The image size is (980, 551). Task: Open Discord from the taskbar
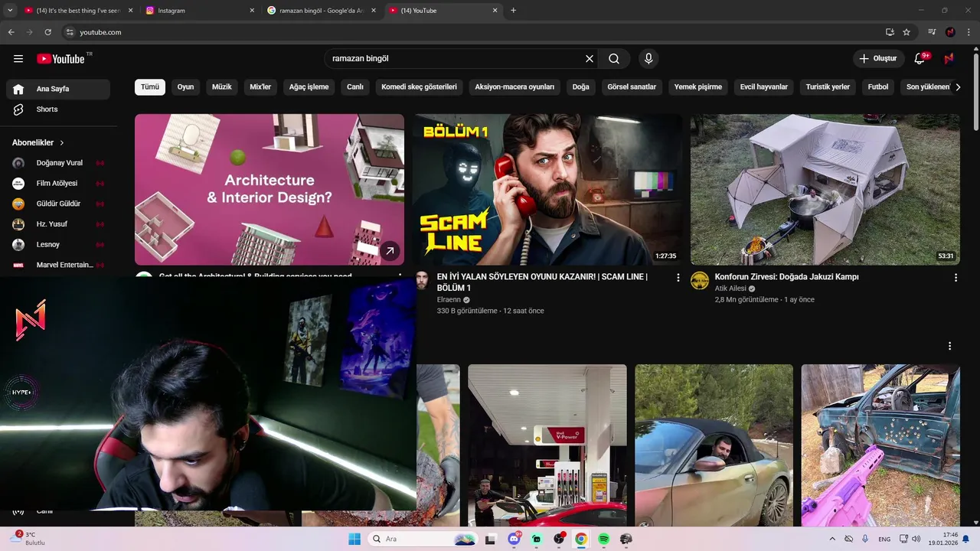(x=514, y=539)
